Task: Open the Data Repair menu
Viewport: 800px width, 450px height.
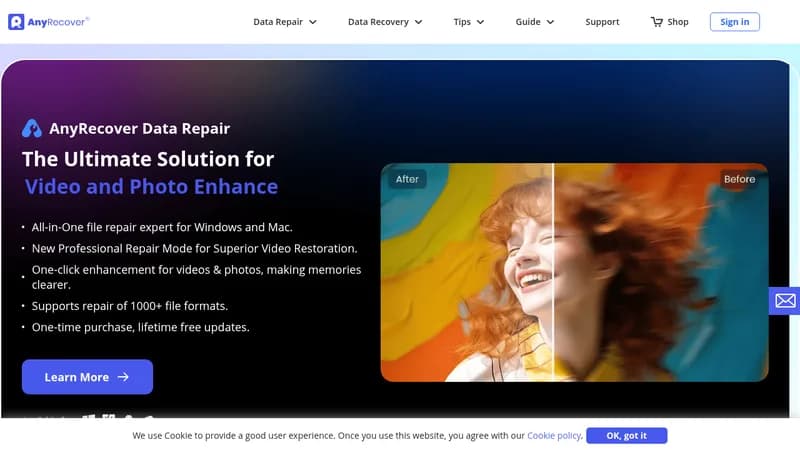Action: 285,22
